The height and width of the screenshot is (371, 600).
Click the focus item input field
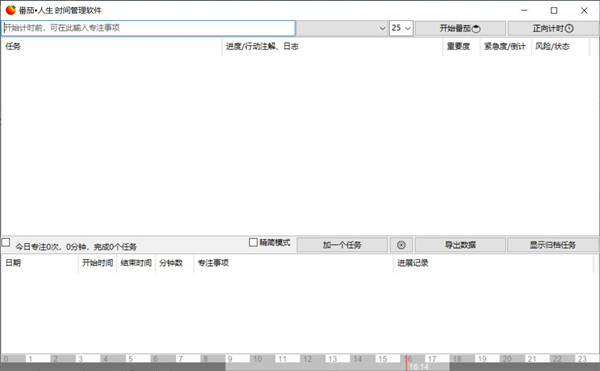(x=148, y=28)
